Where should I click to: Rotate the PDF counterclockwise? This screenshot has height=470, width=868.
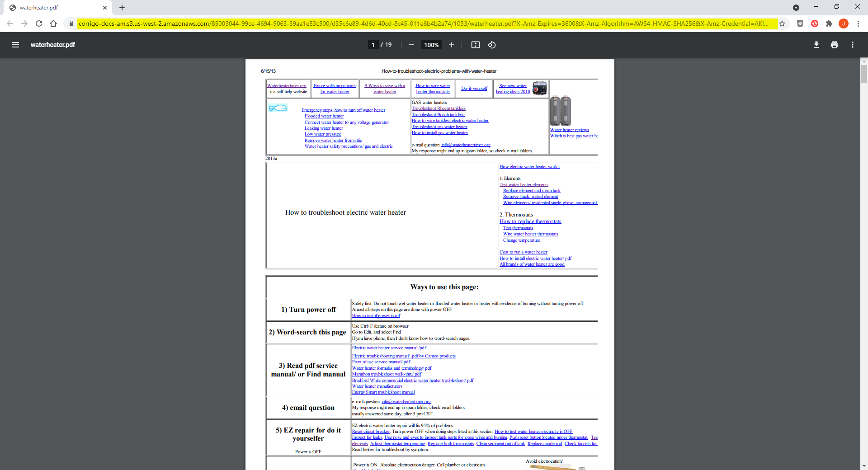(x=492, y=45)
